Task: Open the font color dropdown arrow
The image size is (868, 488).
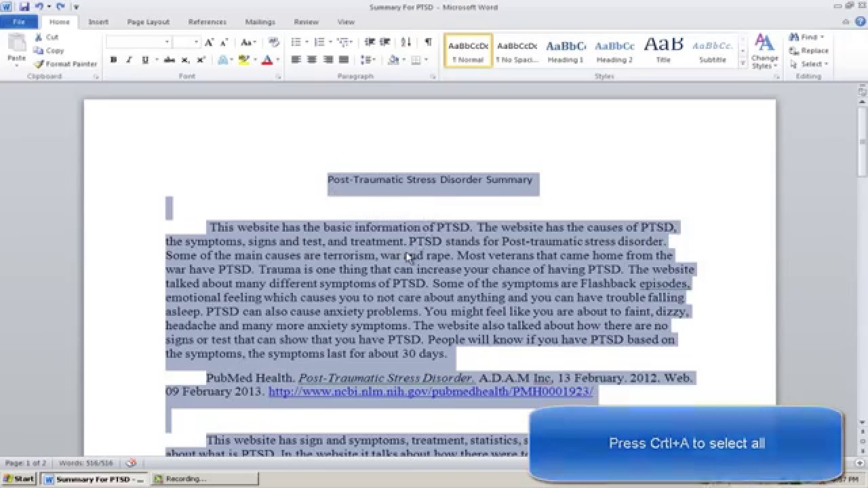Action: [277, 60]
